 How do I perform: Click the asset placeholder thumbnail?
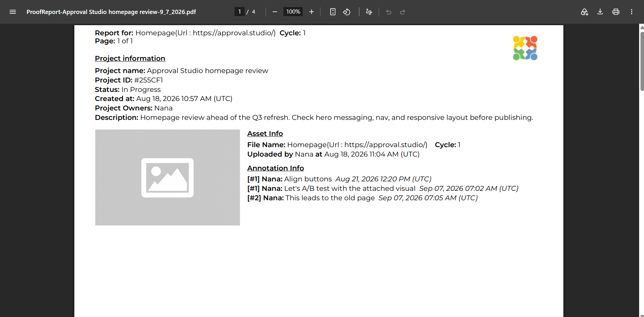(x=168, y=178)
